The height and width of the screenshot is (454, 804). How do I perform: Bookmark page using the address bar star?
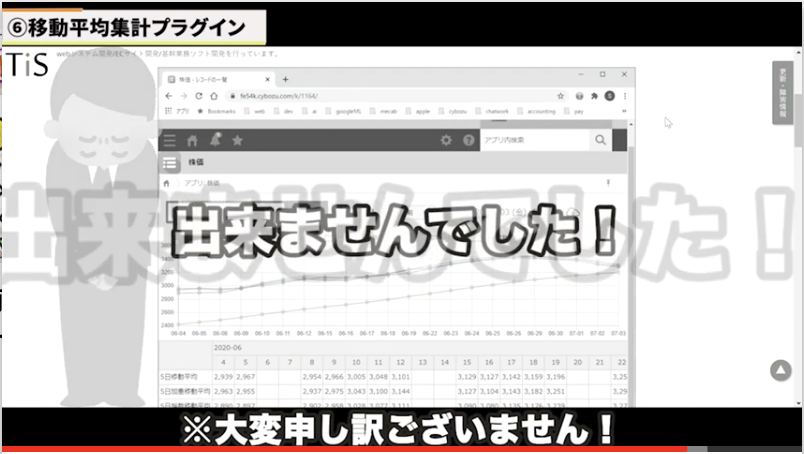click(x=562, y=96)
